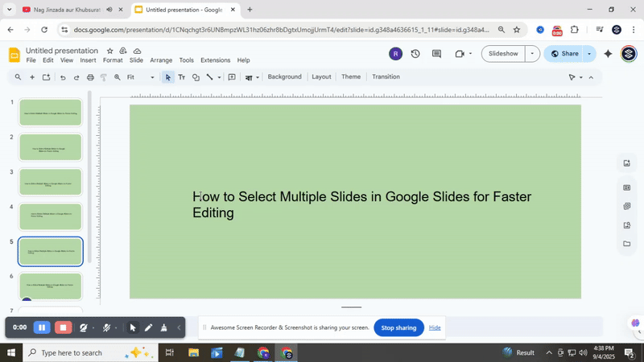Choose the text box tool
Image resolution: width=644 pixels, height=362 pixels.
click(182, 77)
